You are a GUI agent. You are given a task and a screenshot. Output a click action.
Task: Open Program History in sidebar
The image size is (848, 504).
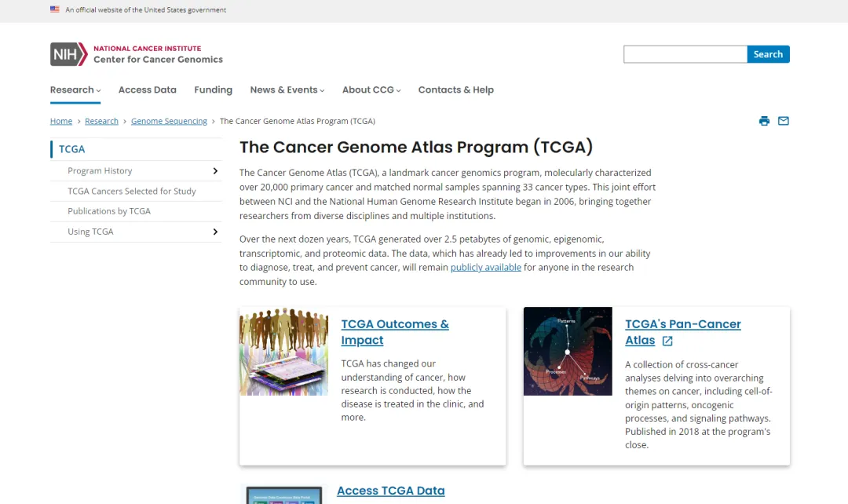click(100, 171)
